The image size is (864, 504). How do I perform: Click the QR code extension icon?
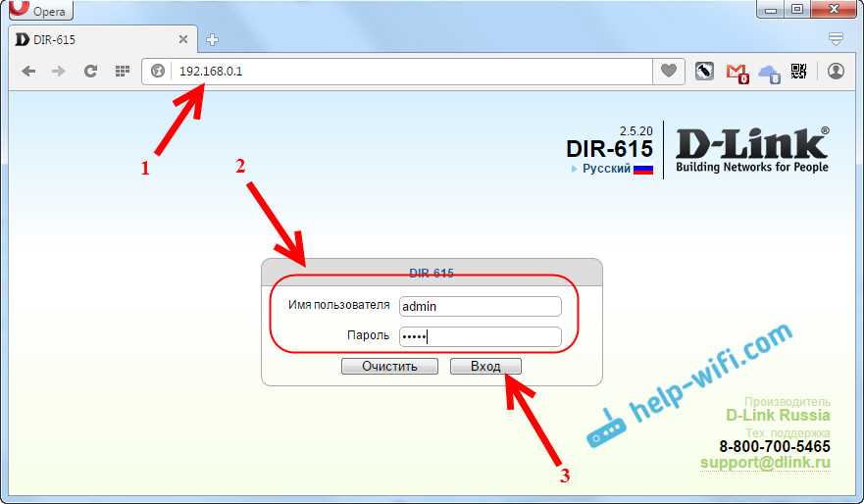coord(798,71)
